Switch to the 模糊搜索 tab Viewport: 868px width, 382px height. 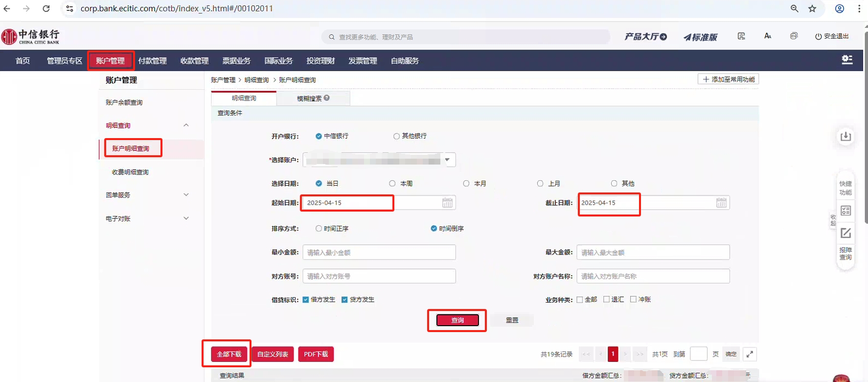(x=309, y=98)
